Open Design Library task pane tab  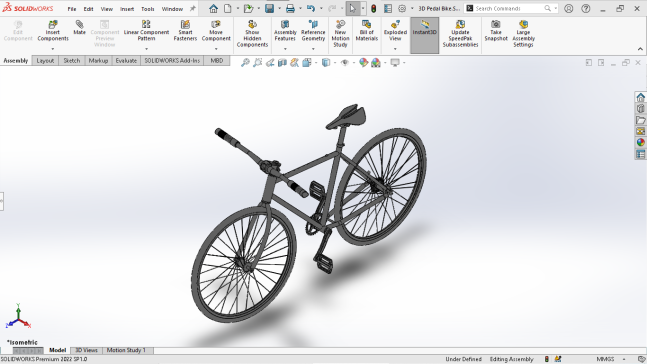coord(640,109)
